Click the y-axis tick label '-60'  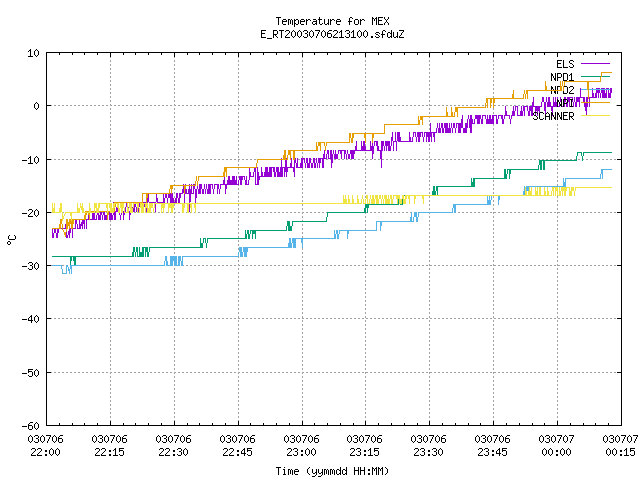(x=31, y=426)
